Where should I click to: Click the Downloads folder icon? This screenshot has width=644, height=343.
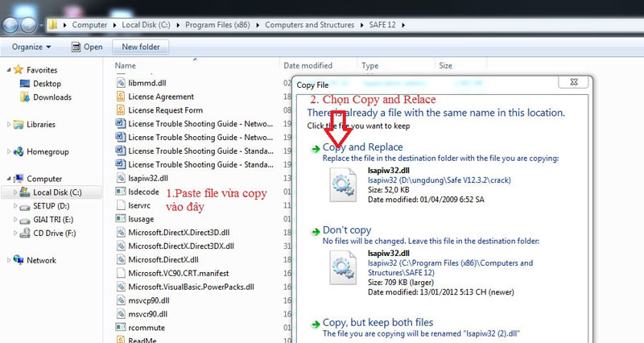coord(25,97)
